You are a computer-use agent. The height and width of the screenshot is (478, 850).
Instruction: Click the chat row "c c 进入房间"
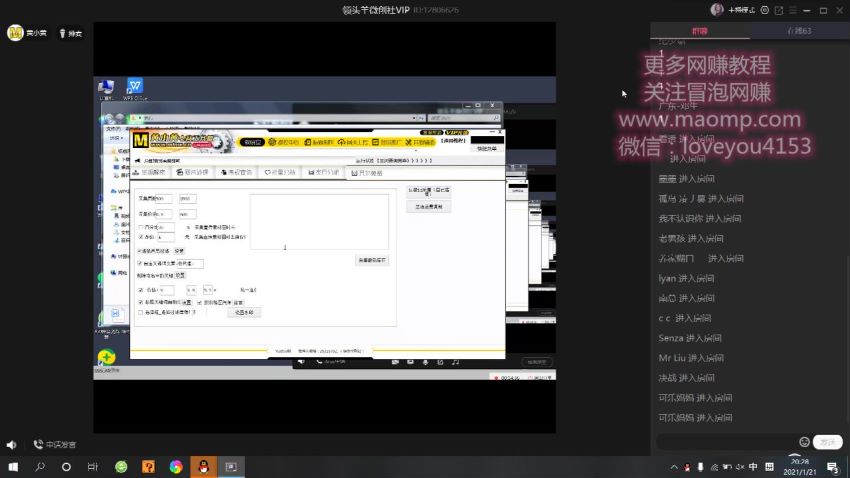[x=685, y=318]
